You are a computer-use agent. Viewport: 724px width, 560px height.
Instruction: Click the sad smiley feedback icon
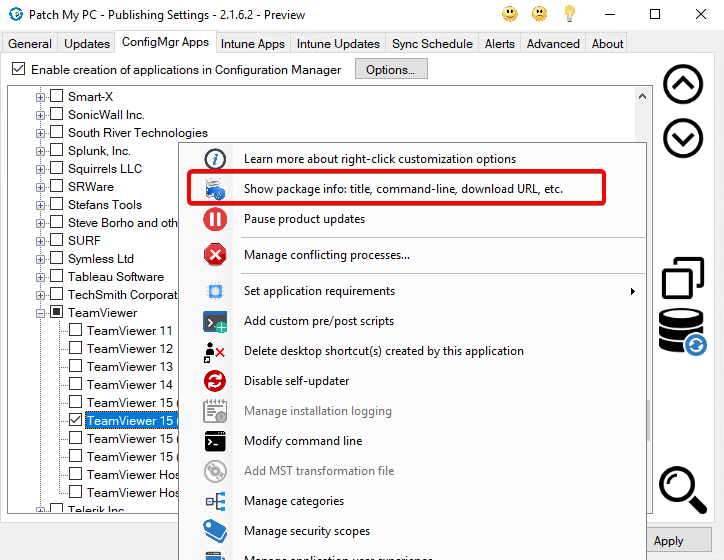pos(539,14)
